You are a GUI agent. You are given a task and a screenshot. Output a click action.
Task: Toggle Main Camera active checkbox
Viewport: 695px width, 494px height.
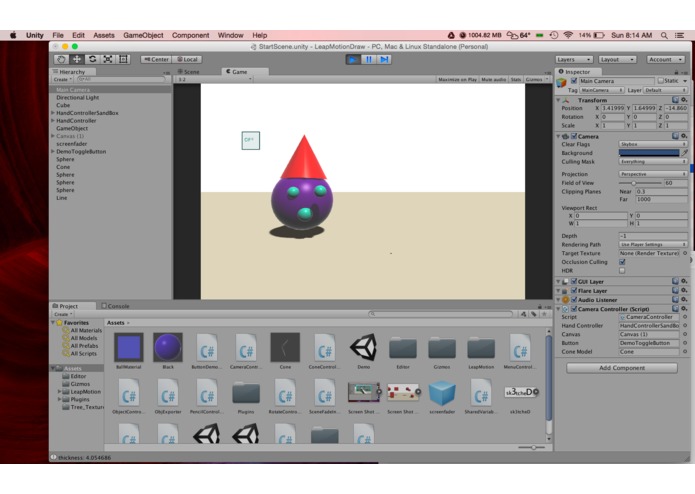coord(574,81)
